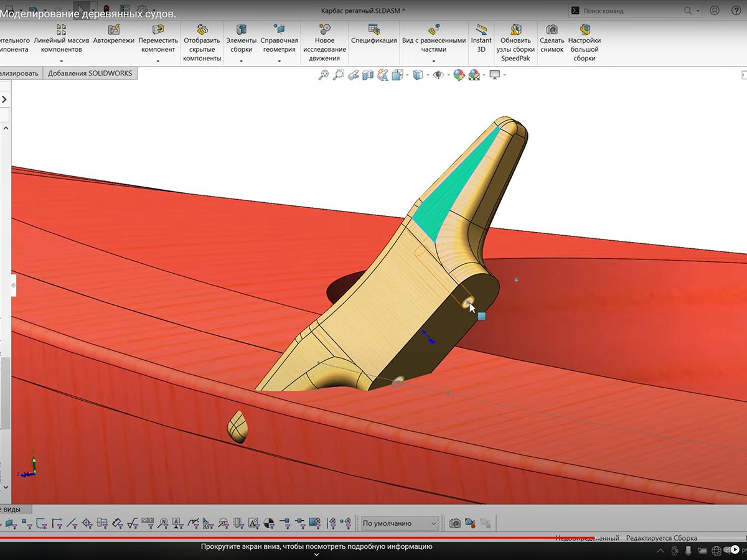
Task: Click the Zoom to Fit magnifier icon
Action: 323,75
